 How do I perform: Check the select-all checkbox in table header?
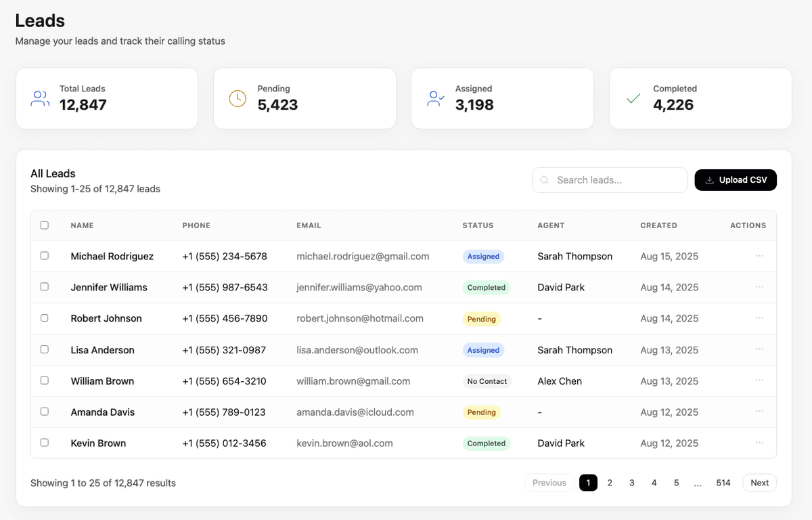[45, 225]
